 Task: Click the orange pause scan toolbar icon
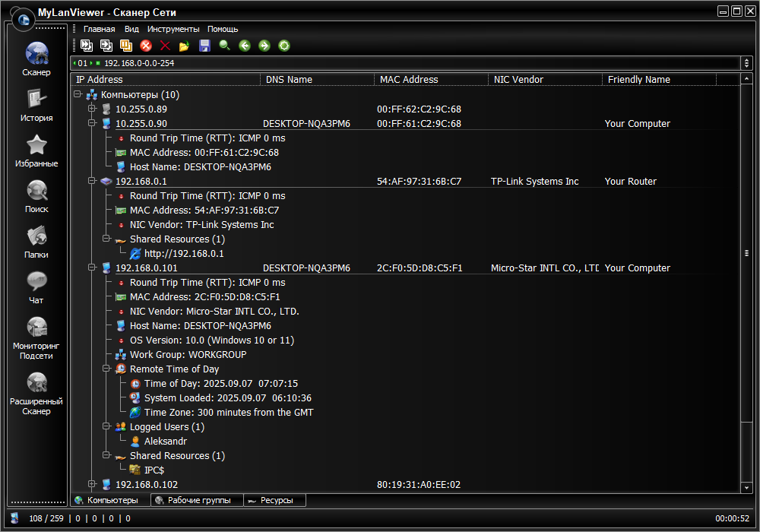click(x=126, y=46)
